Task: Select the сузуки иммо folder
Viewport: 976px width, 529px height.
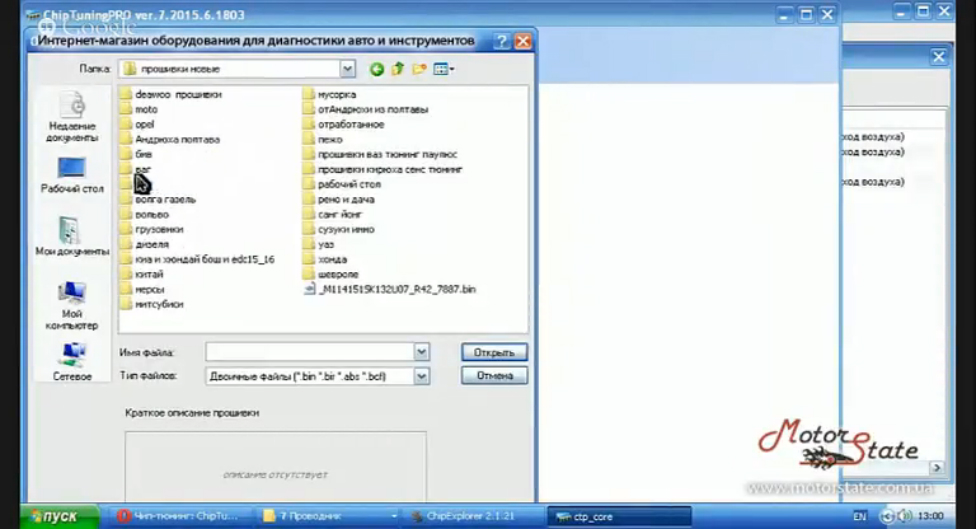Action: pyautogui.click(x=339, y=229)
